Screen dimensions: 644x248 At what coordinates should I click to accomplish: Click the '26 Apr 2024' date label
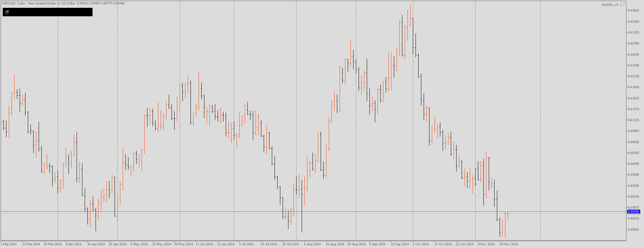(x=118, y=244)
